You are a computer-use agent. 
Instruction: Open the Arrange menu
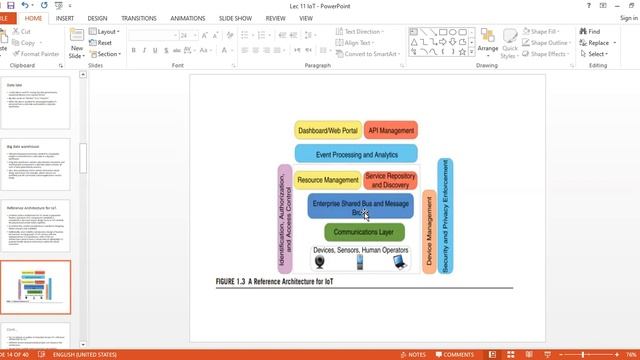point(487,43)
